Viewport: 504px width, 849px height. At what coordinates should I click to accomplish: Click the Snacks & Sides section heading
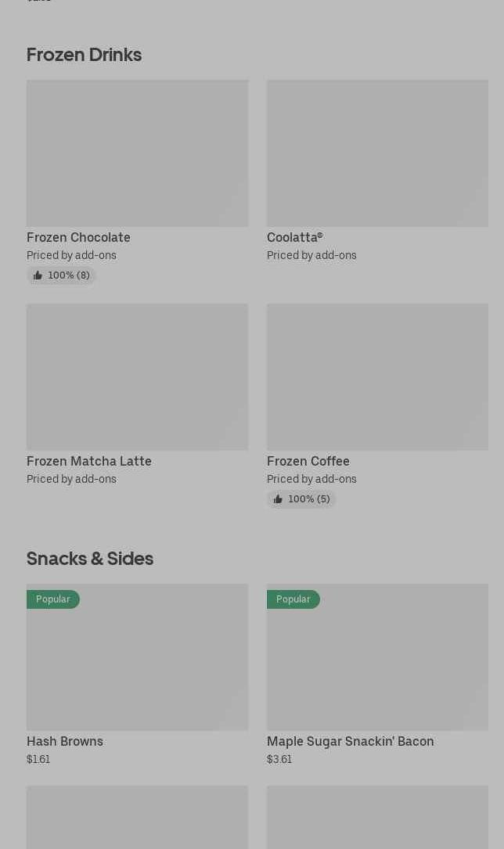[x=90, y=559]
